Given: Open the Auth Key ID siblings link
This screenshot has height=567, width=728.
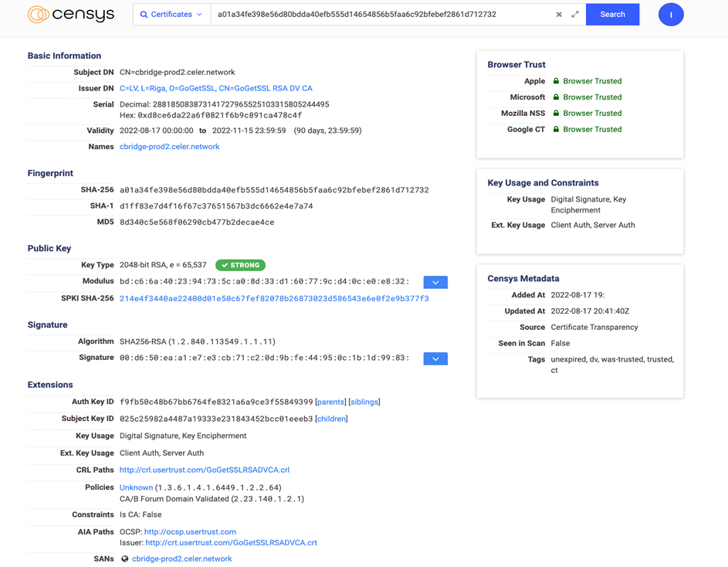Looking at the screenshot, I should [x=364, y=402].
